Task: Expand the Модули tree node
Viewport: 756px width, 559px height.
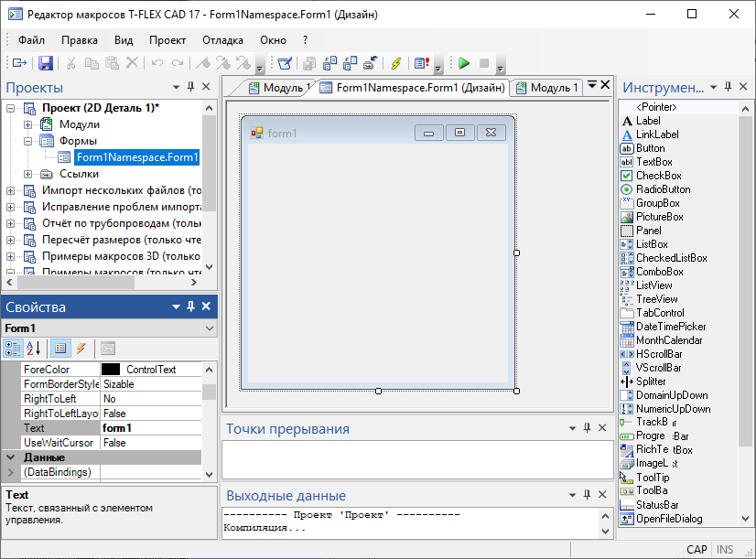Action: [28, 124]
